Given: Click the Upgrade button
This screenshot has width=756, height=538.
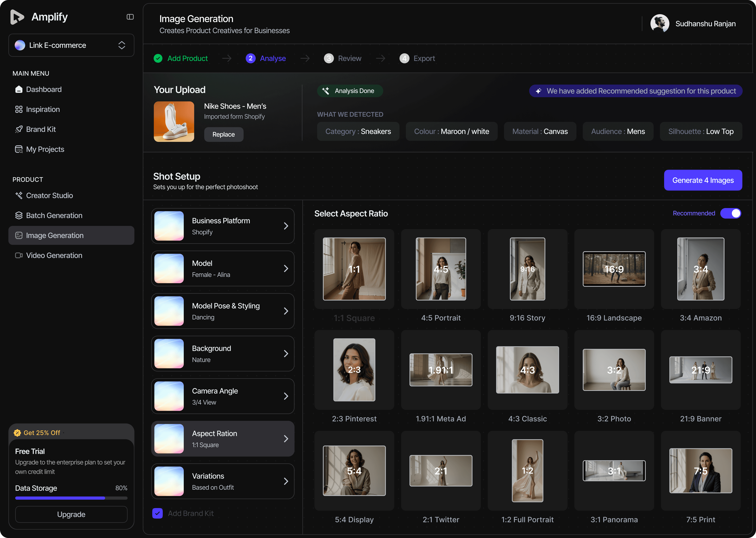Looking at the screenshot, I should coord(71,514).
